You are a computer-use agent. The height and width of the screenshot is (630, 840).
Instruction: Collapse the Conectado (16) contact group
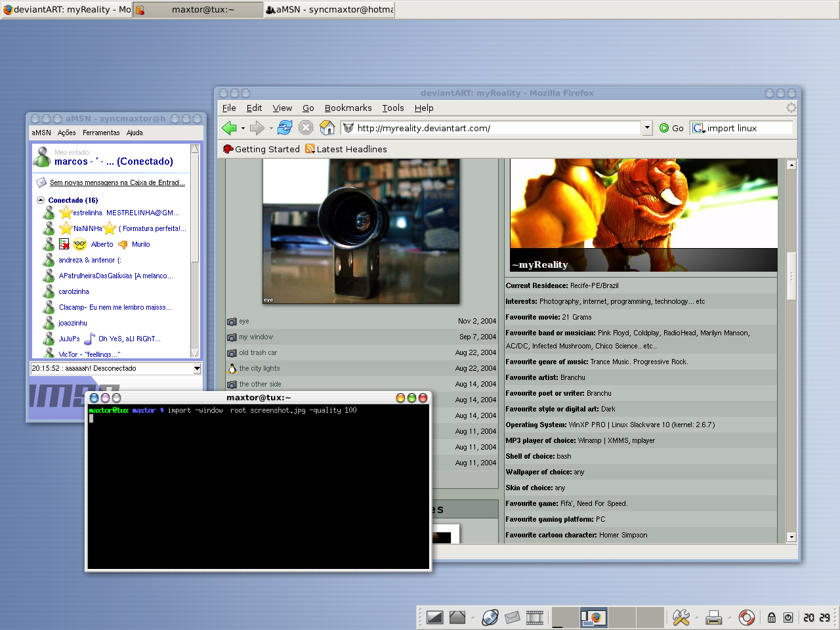click(x=41, y=200)
